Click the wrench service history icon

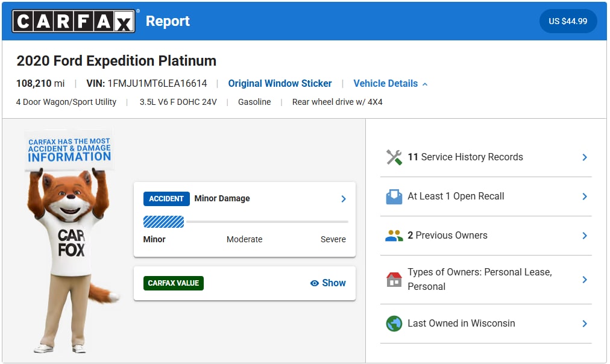pos(394,157)
